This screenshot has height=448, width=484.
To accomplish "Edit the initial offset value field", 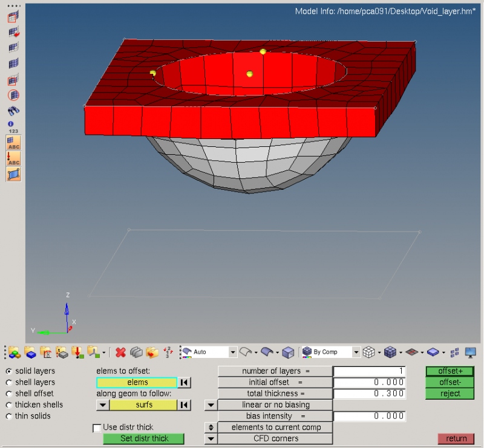I will pyautogui.click(x=370, y=383).
